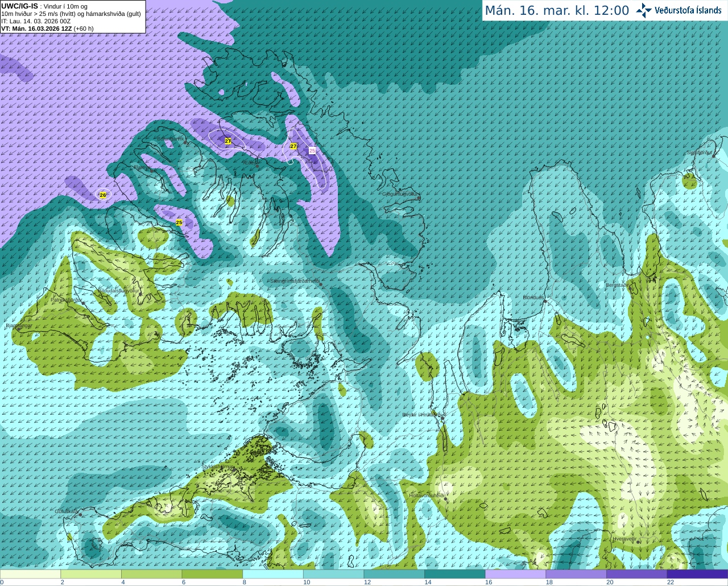Click the 0–2 m/s pale yellow swatch
The width and height of the screenshot is (728, 586).
[x=30, y=574]
